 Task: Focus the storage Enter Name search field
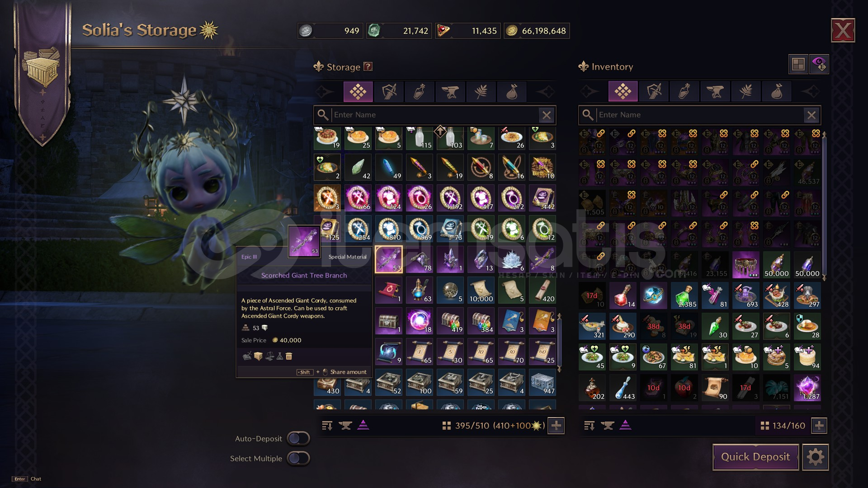pos(435,115)
